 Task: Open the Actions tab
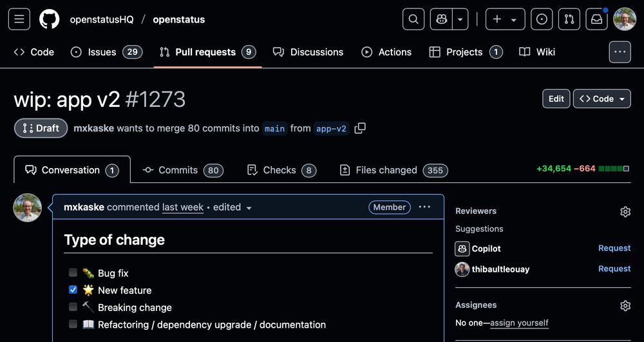click(x=386, y=52)
